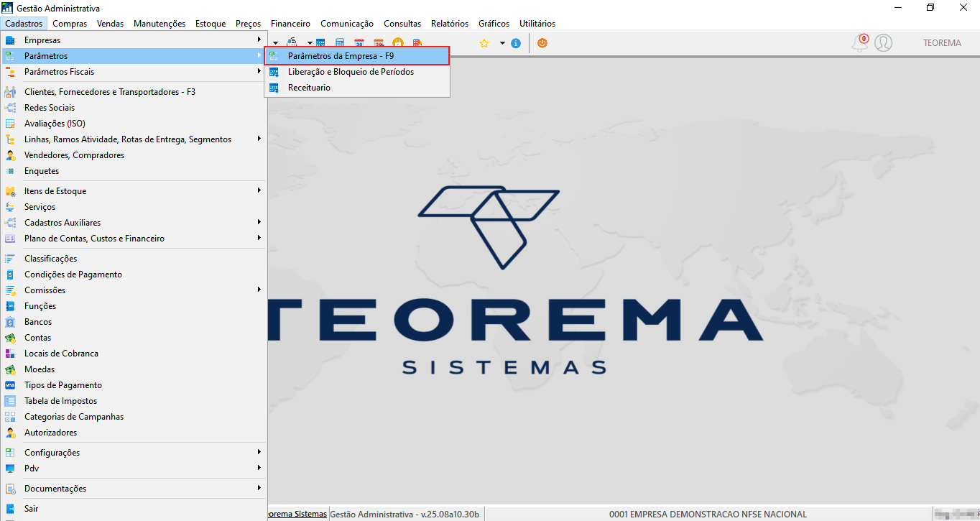This screenshot has height=521, width=980.
Task: Open the Compras menu
Action: click(x=70, y=24)
